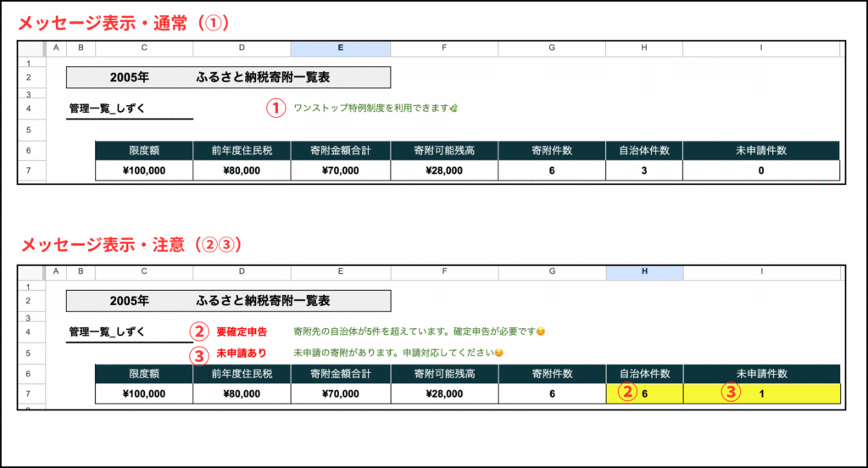Click the select-all corner of the top spreadsheet

(x=31, y=48)
